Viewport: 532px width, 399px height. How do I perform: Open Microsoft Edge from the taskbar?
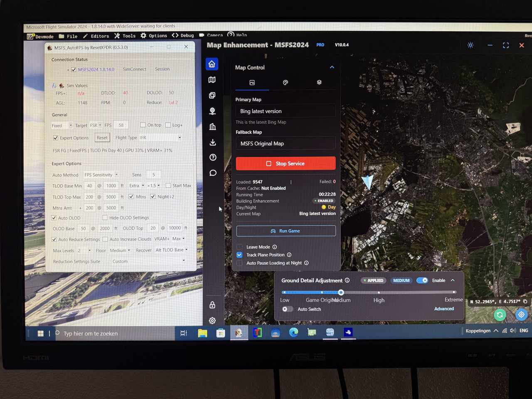point(293,332)
